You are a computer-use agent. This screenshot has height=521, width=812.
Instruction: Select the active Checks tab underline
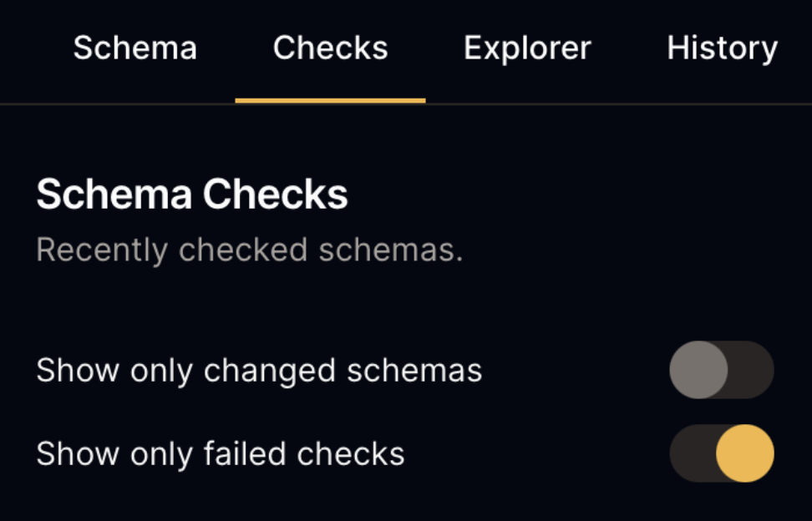pyautogui.click(x=330, y=99)
